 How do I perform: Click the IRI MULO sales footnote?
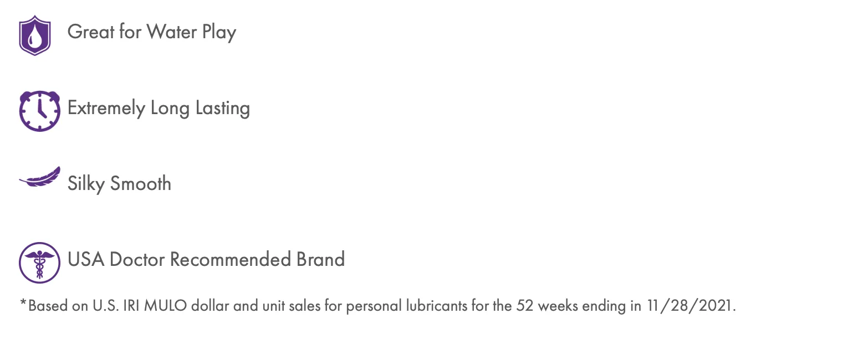378,306
